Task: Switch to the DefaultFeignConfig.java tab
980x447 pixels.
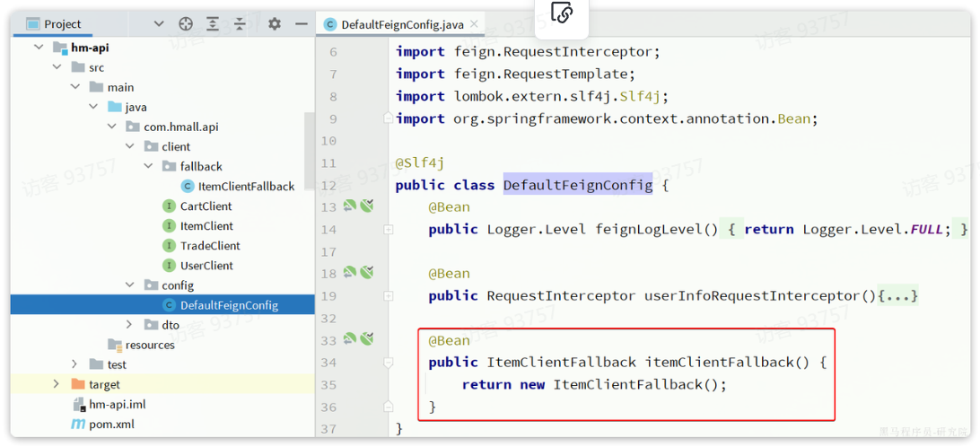Action: [x=402, y=24]
